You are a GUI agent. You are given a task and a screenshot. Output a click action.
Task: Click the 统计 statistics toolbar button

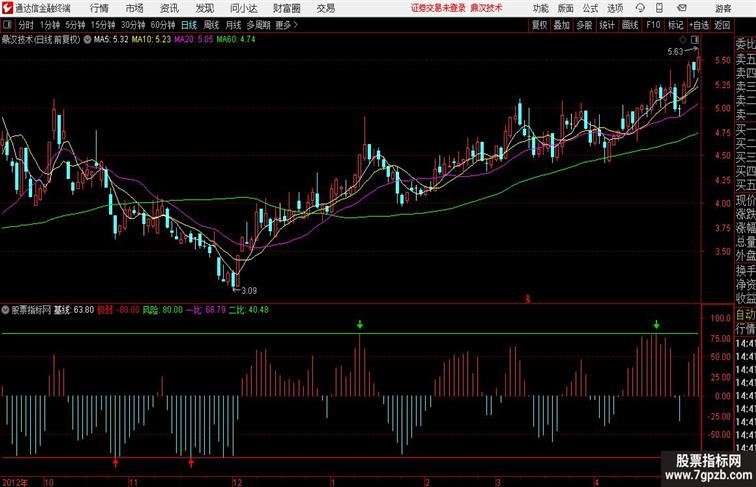pyautogui.click(x=607, y=25)
